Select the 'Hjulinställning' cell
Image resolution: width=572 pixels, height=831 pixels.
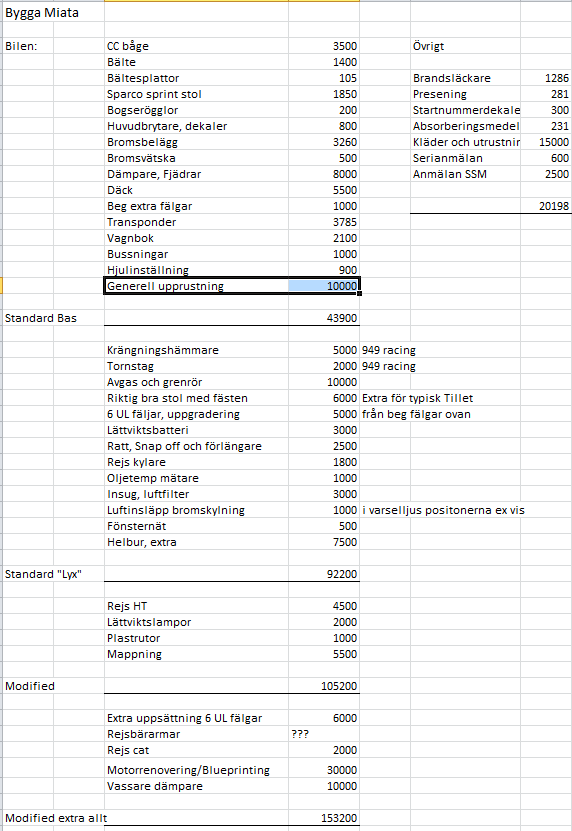click(x=196, y=270)
